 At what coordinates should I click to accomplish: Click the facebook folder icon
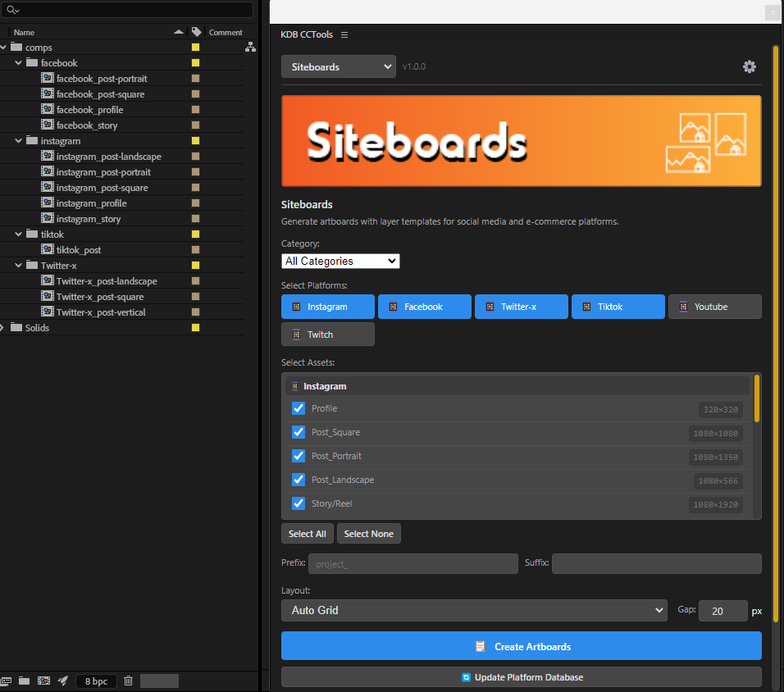coord(32,62)
